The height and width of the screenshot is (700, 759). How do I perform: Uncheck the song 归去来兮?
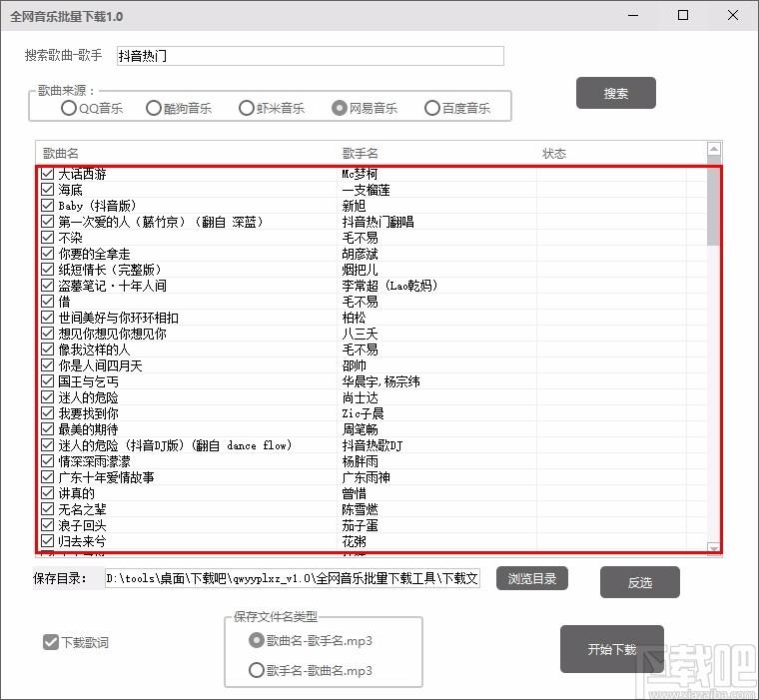coord(48,541)
